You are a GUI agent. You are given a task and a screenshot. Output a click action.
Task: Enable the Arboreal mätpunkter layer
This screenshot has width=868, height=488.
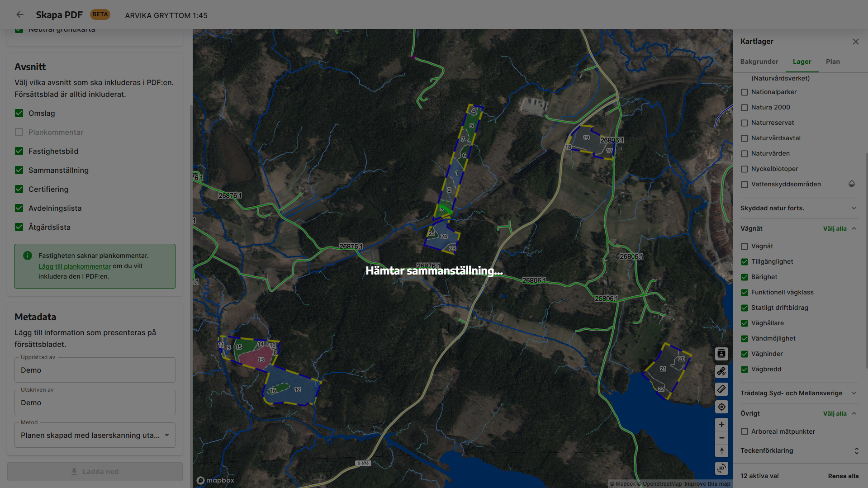click(x=745, y=432)
